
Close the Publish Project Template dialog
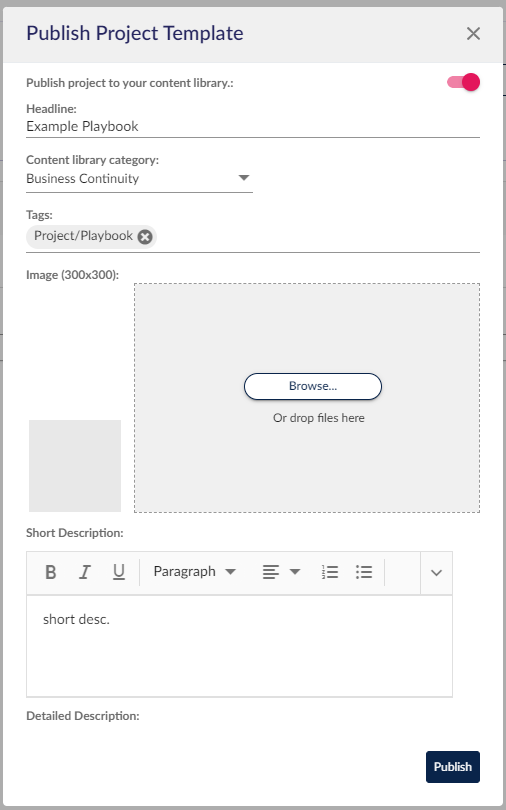[473, 34]
